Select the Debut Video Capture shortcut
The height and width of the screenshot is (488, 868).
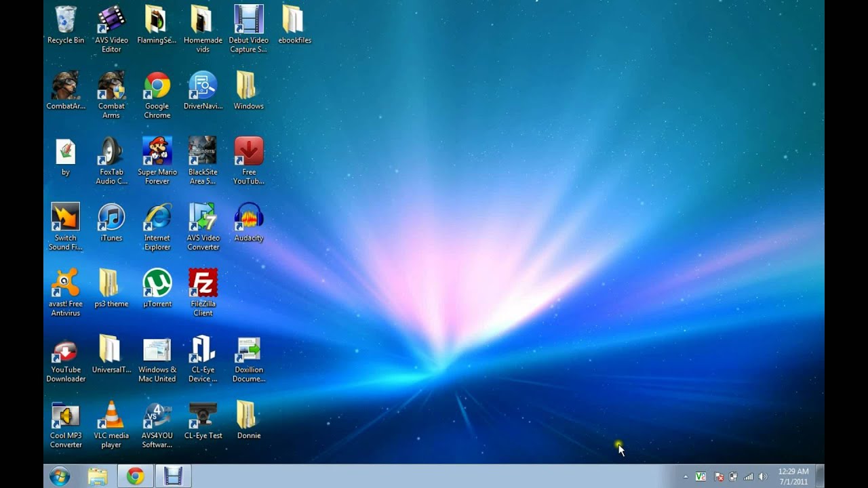(x=249, y=28)
